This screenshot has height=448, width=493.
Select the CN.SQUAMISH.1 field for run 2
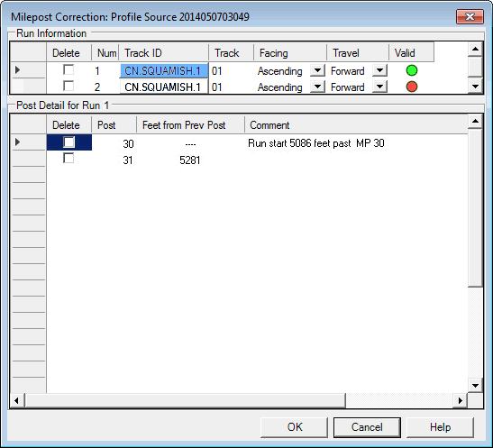click(163, 87)
